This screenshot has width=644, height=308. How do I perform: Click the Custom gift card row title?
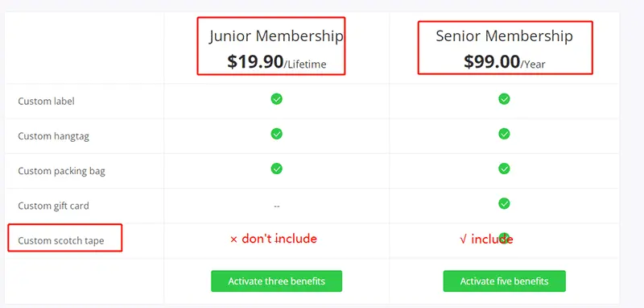(53, 206)
